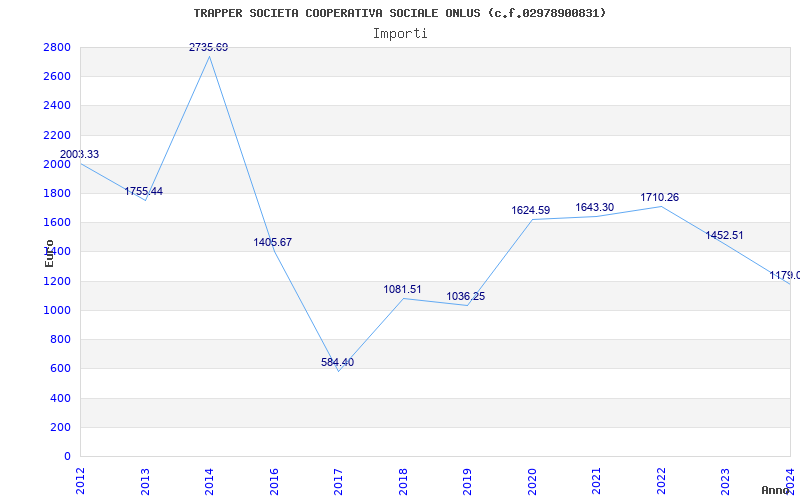Select the Importi subtitle text
Viewport: 800px width, 500px height.
400,34
